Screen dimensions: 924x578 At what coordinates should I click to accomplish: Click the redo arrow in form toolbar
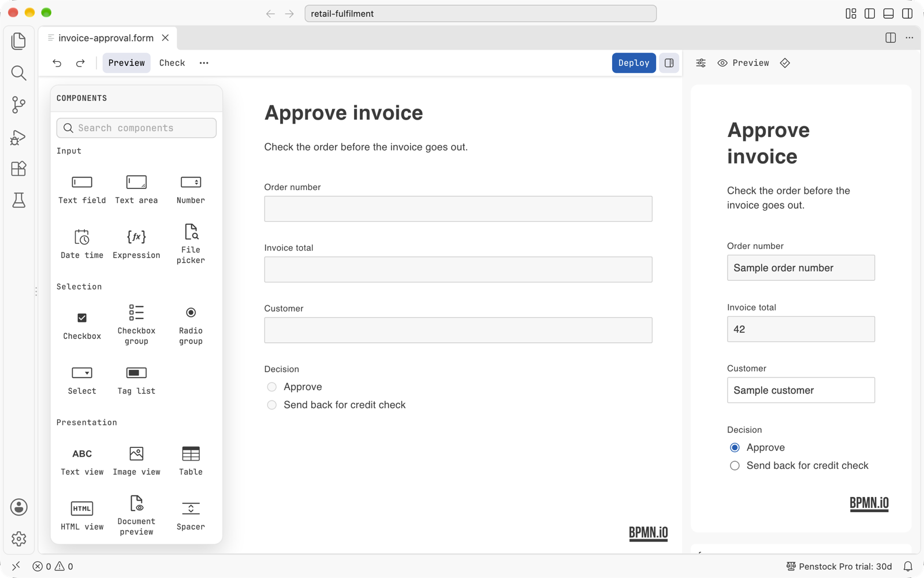tap(80, 63)
